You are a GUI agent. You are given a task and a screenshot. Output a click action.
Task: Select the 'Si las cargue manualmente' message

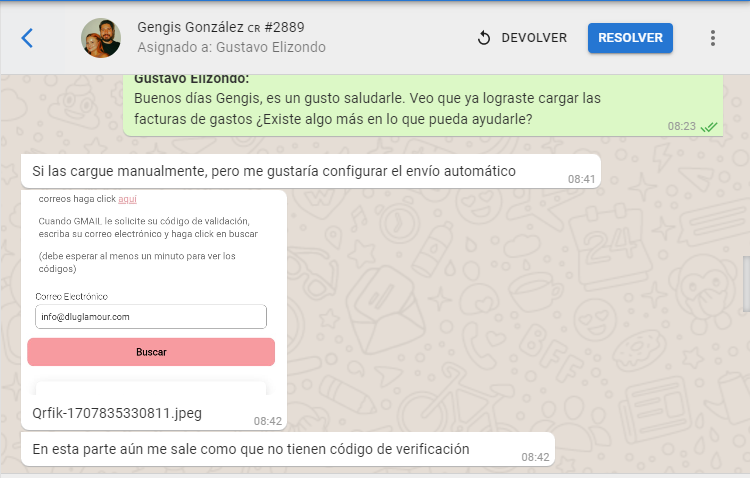(x=273, y=171)
